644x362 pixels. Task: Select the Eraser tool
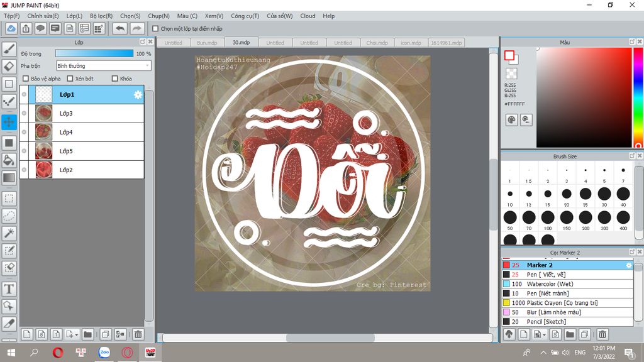pos(9,66)
